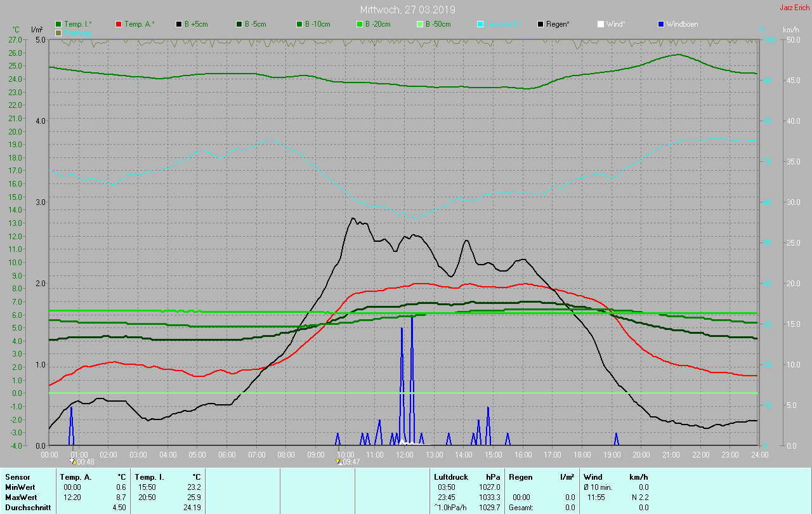Click the green Temp. I. legend swatch
This screenshot has width=812, height=514.
pyautogui.click(x=59, y=24)
